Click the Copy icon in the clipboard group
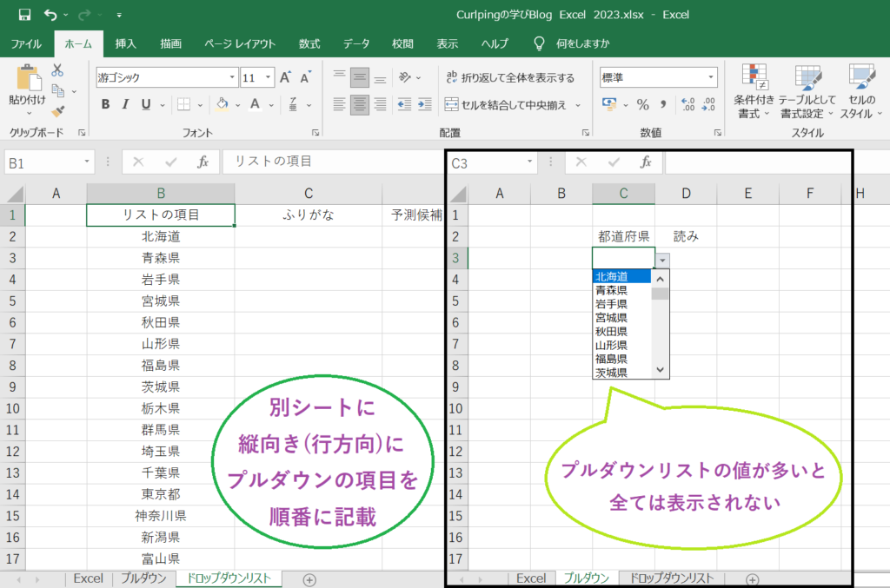The height and width of the screenshot is (588, 890). click(x=58, y=90)
